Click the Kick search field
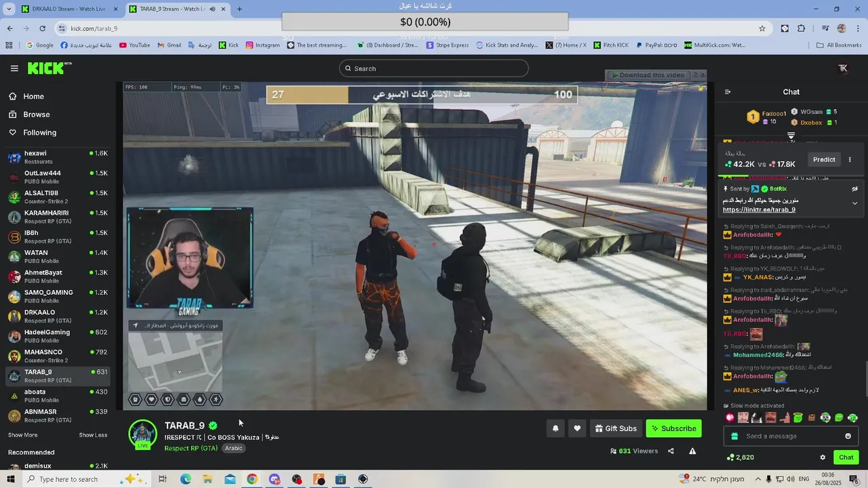The image size is (868, 488). point(434,68)
